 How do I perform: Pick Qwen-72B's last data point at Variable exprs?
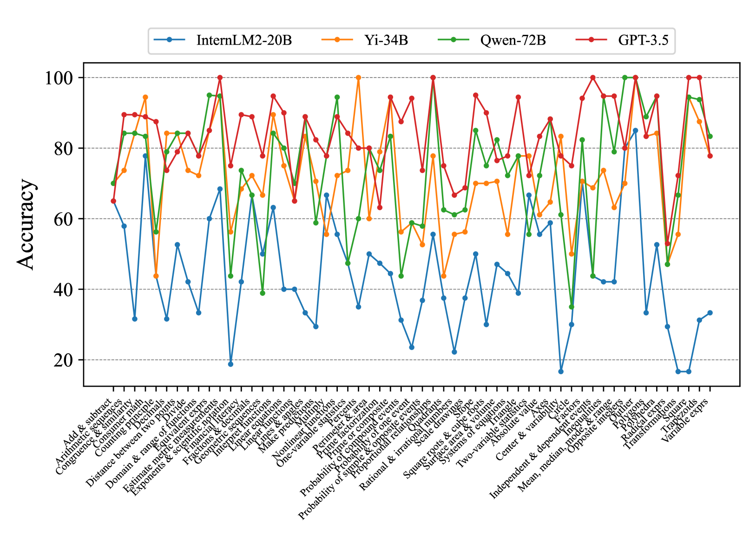(710, 137)
